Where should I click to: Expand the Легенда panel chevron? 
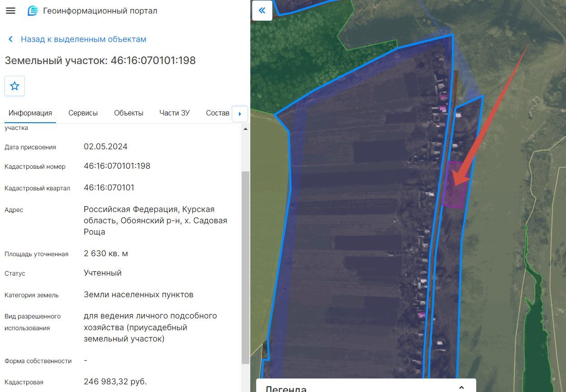tap(461, 388)
